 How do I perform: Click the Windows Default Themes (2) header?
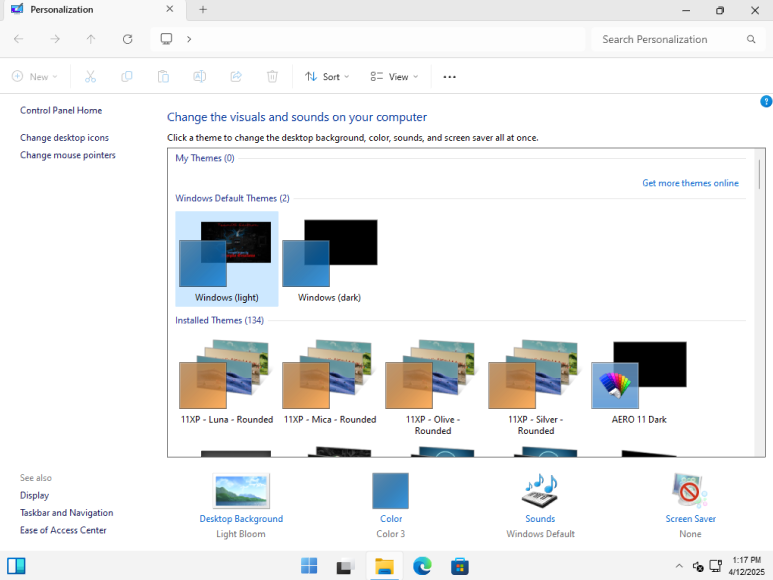(232, 198)
